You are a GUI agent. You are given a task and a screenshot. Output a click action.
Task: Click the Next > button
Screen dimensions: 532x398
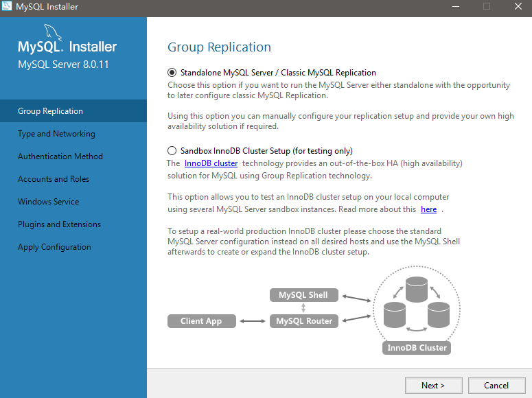(433, 386)
